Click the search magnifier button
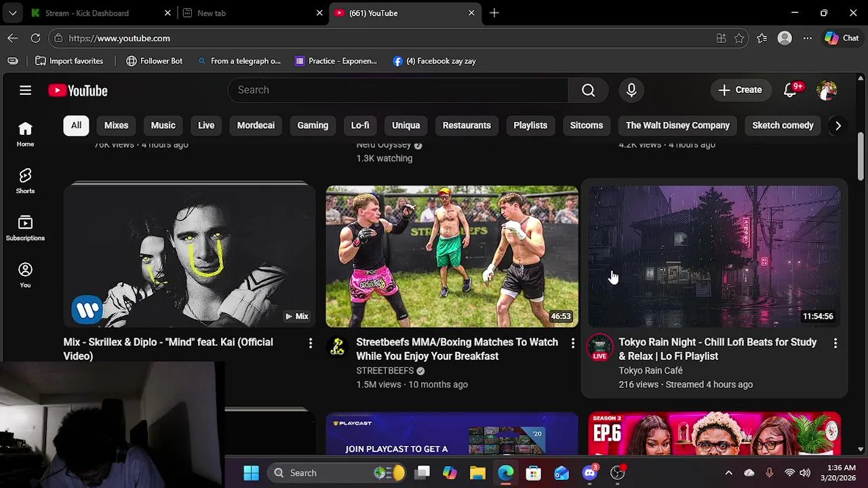 tap(588, 90)
